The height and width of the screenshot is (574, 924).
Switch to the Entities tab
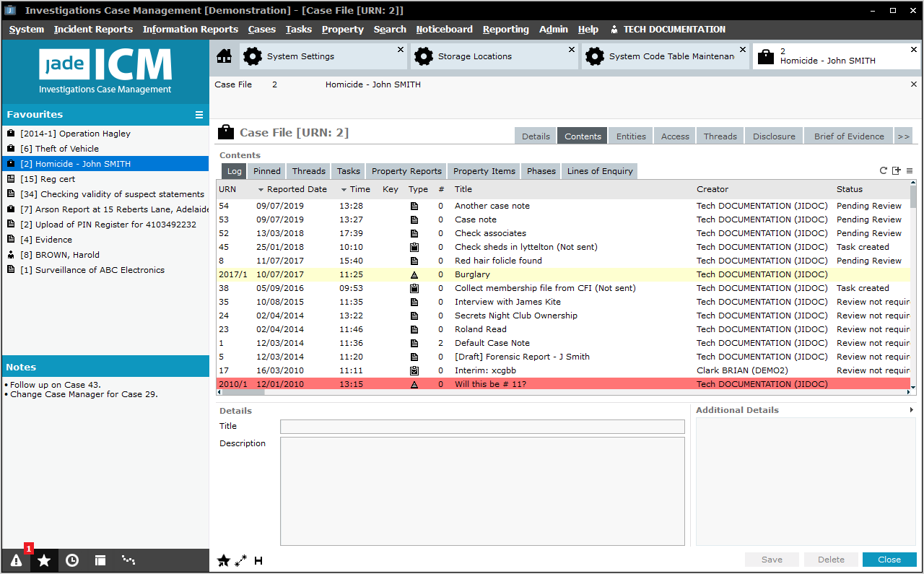(x=631, y=136)
